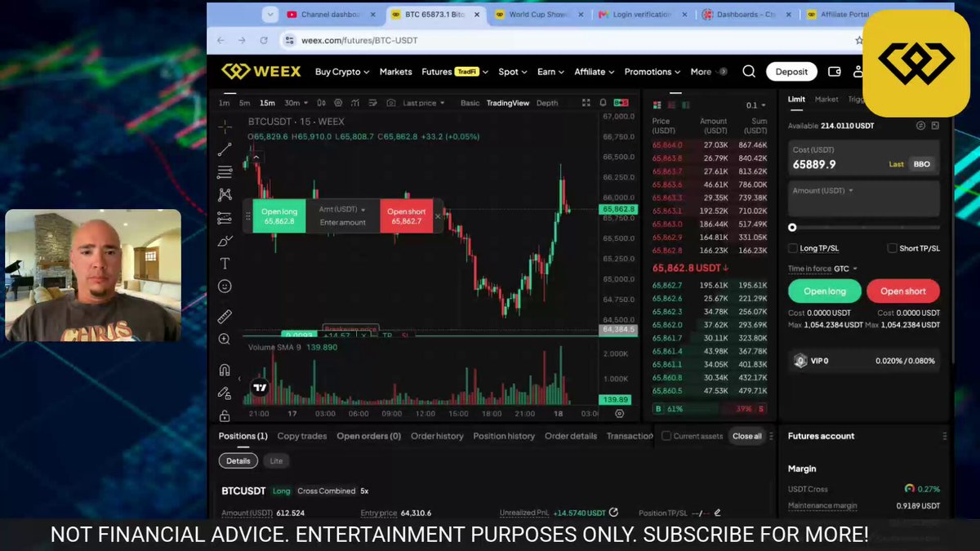Enable the Short TP/SL checkbox

click(x=893, y=248)
